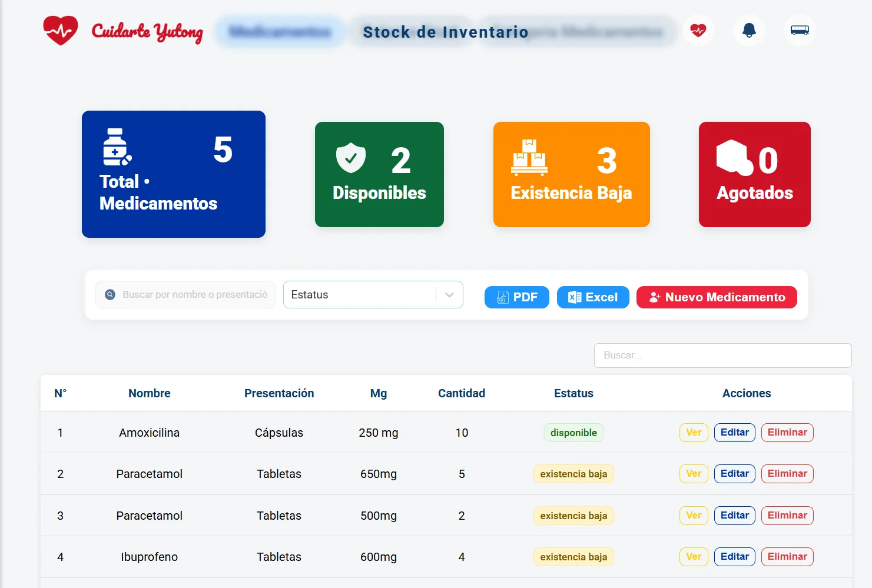
Task: Click the box icon on Agotados card
Action: click(735, 158)
